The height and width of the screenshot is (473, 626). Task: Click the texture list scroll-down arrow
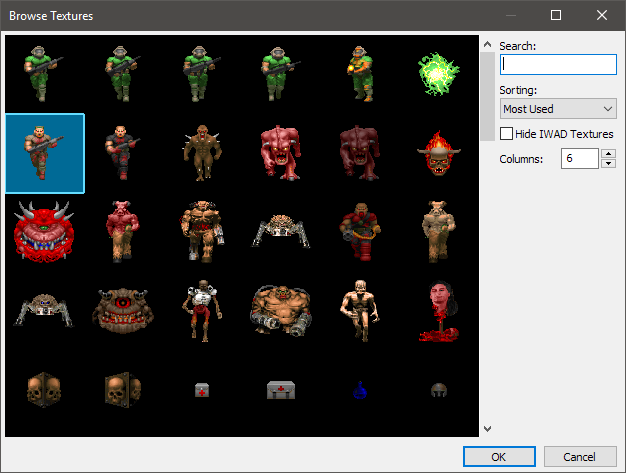(x=487, y=429)
